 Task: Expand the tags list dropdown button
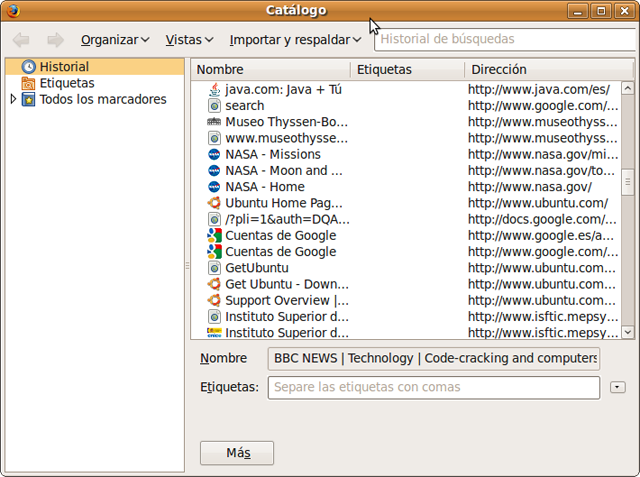(x=617, y=387)
